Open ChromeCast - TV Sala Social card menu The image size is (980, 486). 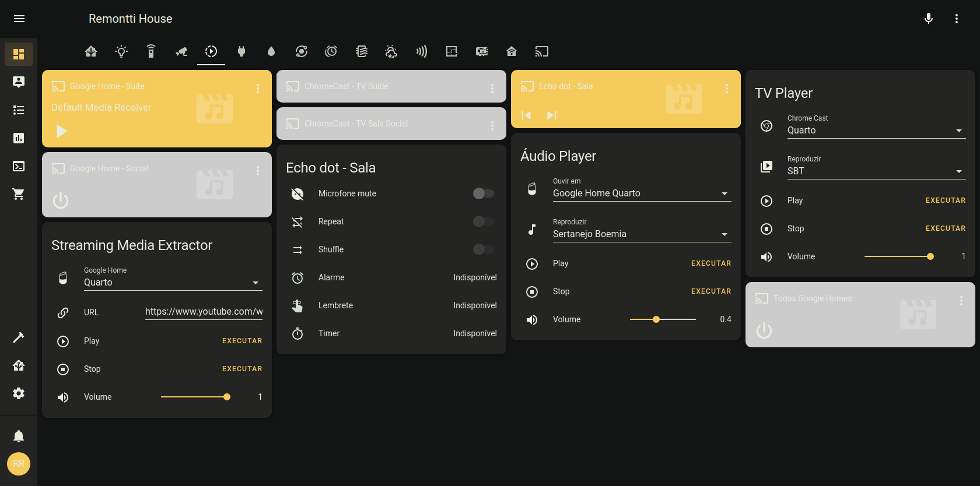click(492, 126)
